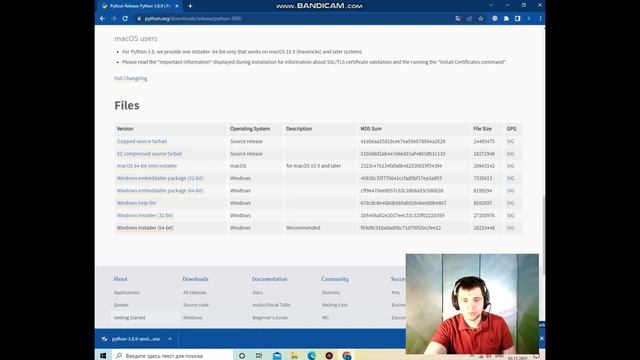Reload the python.org page
Image resolution: width=640 pixels, height=360 pixels.
coord(125,18)
